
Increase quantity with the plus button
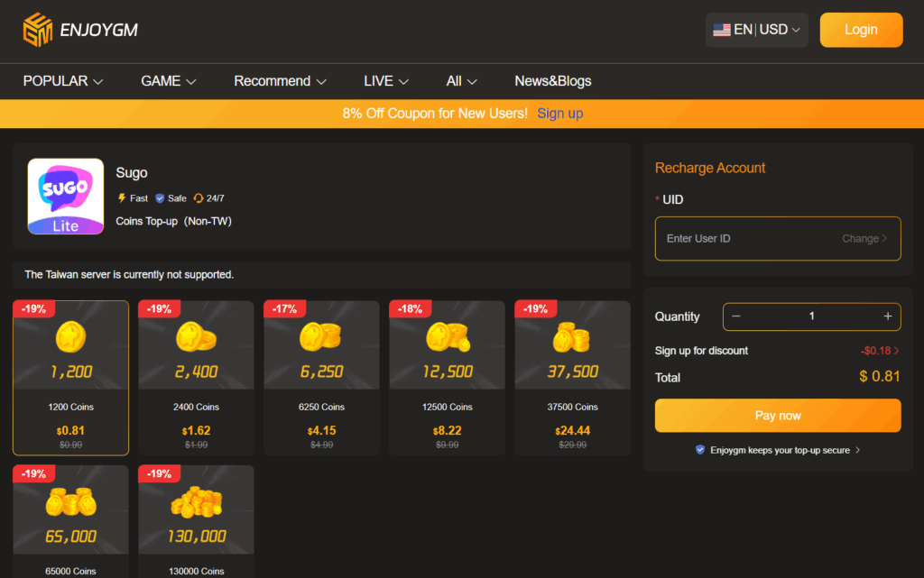click(x=887, y=317)
